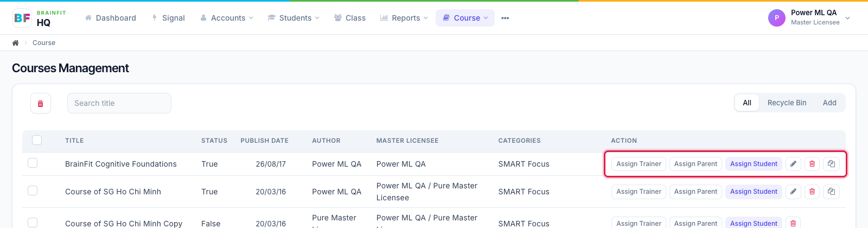Click the 26/08/17 publish date cell

tap(271, 164)
